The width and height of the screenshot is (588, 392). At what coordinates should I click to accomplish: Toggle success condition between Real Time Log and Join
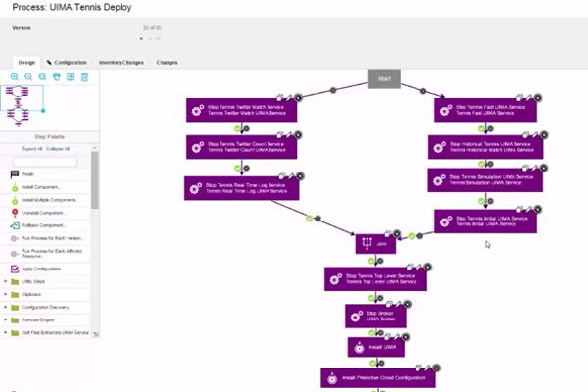coord(309,219)
